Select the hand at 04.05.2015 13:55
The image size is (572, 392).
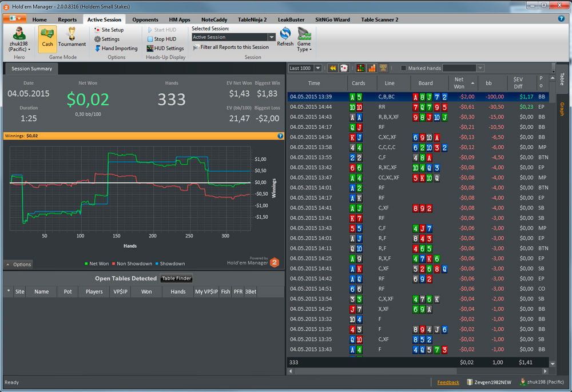click(418, 158)
